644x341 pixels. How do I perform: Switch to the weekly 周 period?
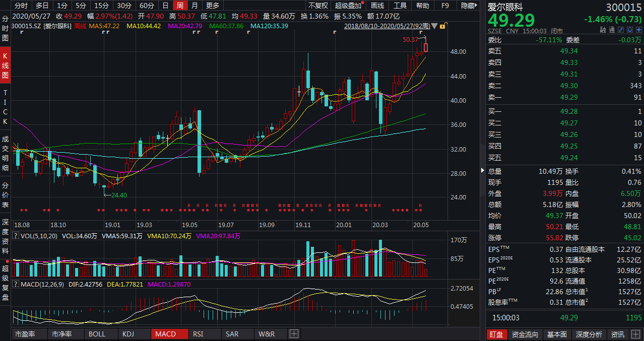pos(179,6)
